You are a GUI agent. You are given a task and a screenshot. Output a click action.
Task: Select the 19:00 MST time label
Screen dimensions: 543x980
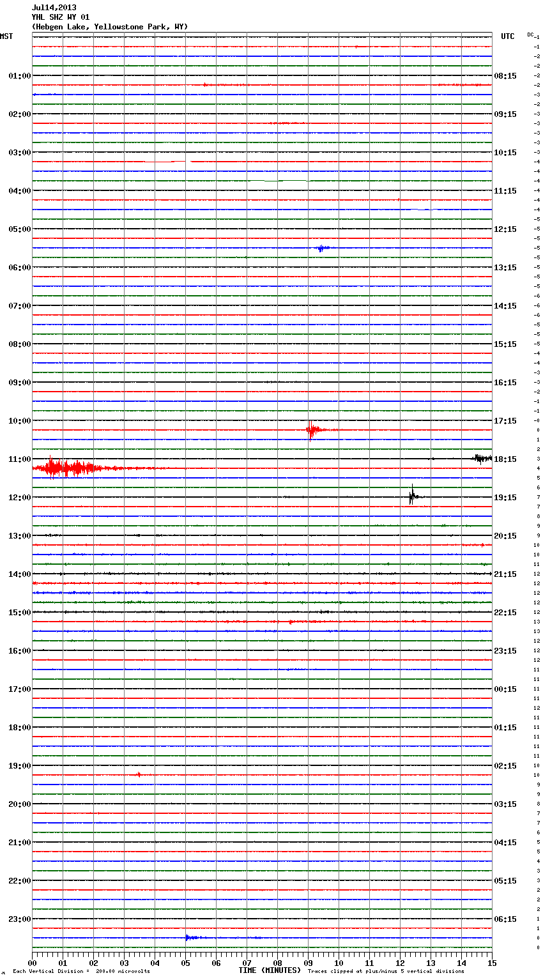19,766
